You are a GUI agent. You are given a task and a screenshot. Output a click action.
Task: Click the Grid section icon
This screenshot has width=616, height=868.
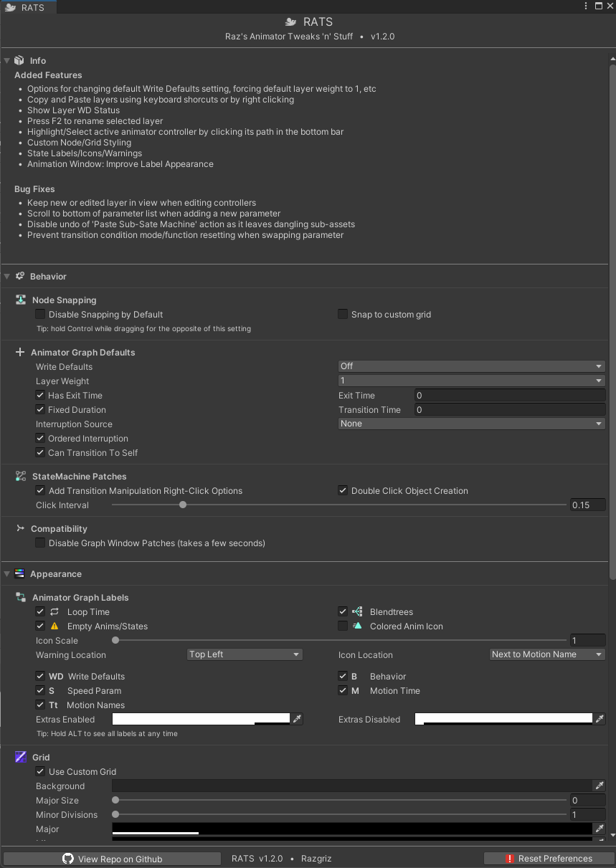21,757
